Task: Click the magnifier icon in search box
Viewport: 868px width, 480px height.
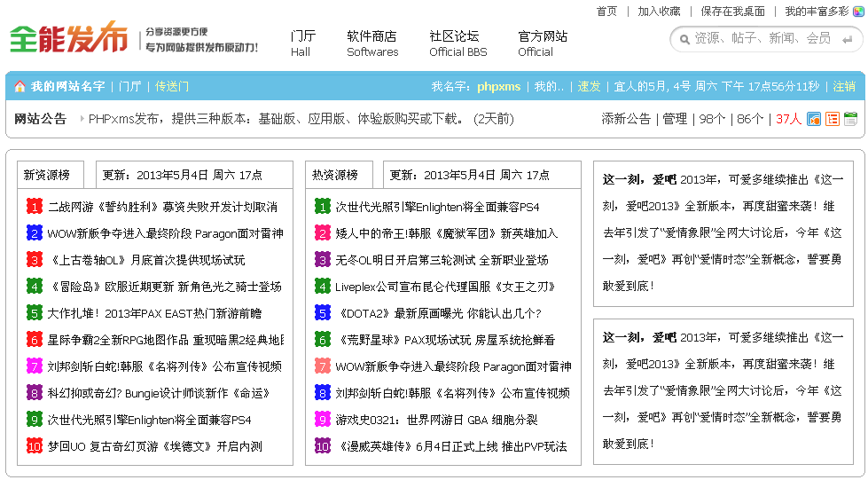Action: tap(684, 39)
